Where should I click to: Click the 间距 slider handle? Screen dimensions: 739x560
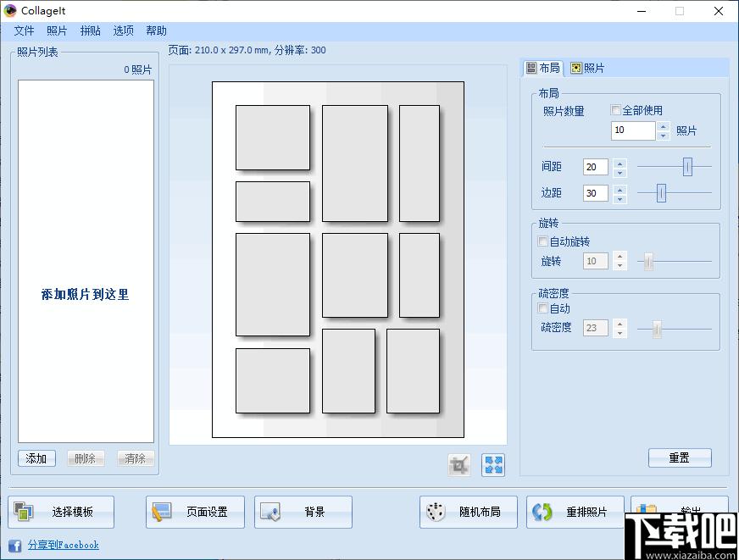click(687, 167)
